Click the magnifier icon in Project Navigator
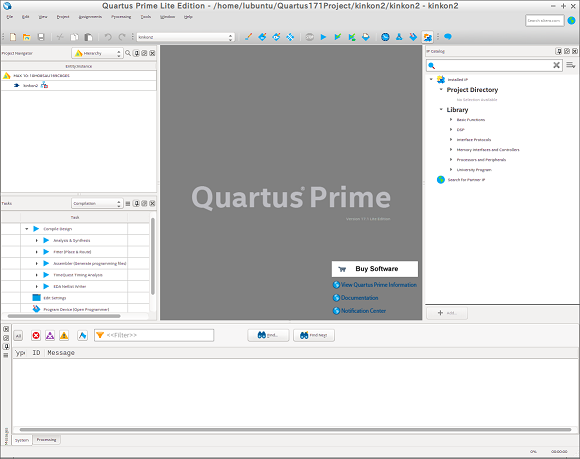 point(128,53)
